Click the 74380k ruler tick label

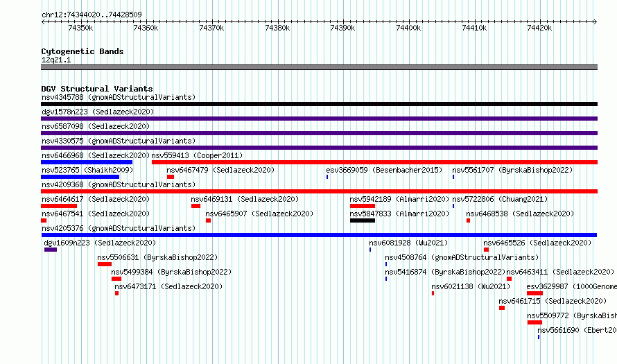(277, 28)
